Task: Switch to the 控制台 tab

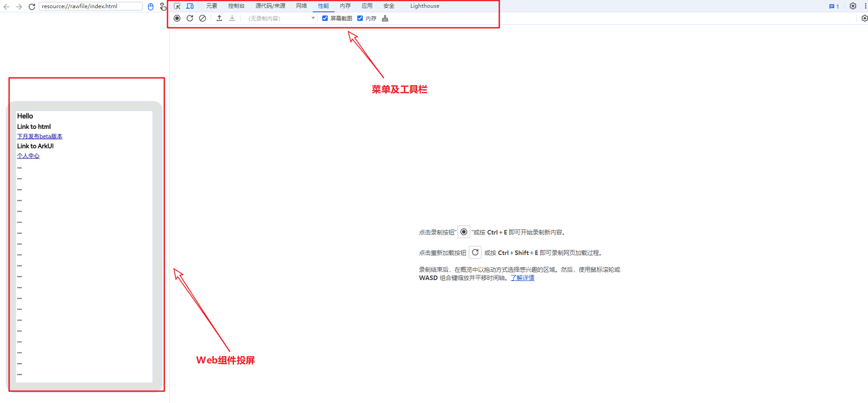Action: (236, 6)
